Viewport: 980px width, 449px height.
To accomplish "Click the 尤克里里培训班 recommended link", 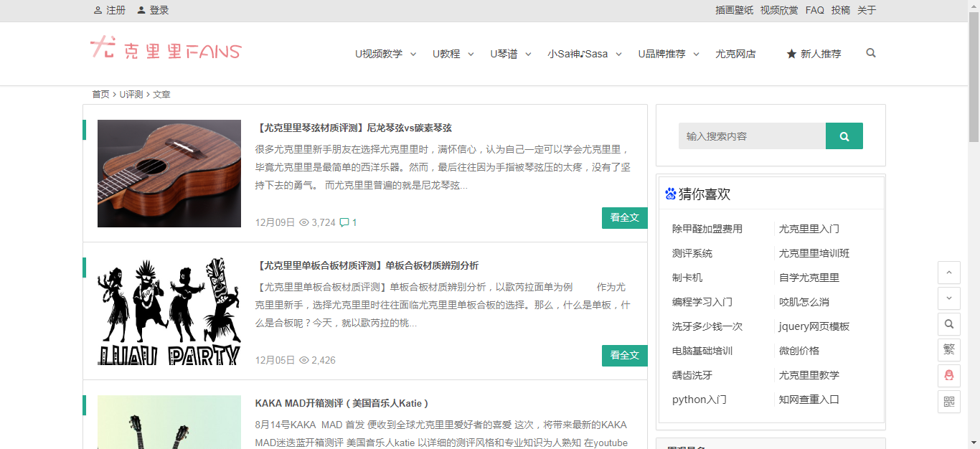I will [814, 253].
